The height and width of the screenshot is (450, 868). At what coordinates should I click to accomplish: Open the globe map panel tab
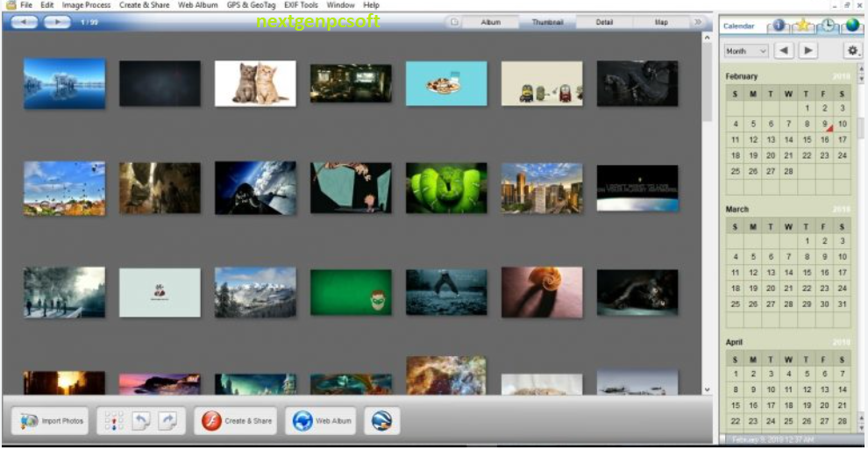(x=851, y=25)
